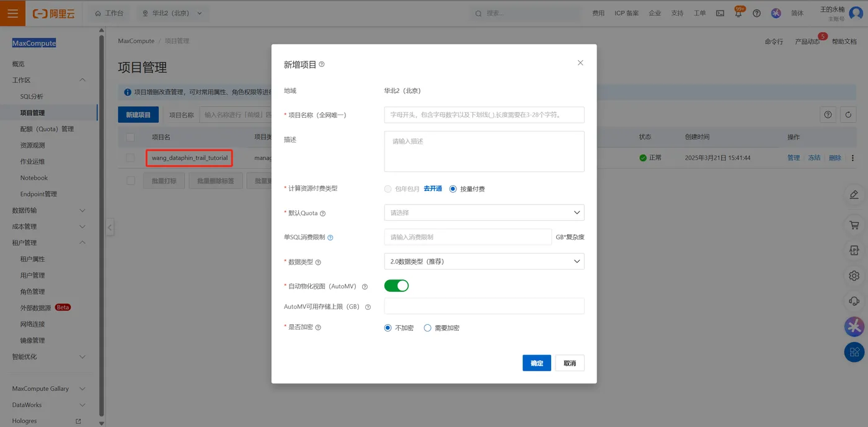This screenshot has height=427, width=868.
Task: Click the 单SQL消费限制 input field
Action: point(468,237)
